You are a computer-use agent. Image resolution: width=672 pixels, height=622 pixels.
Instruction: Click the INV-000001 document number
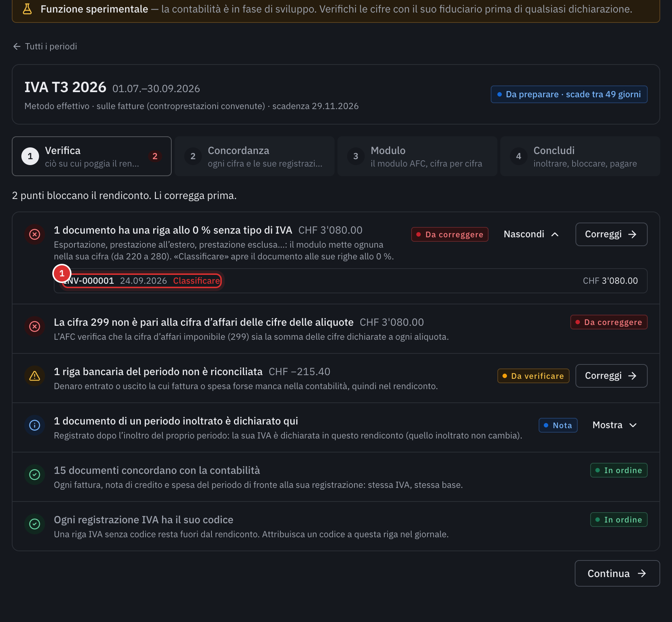point(88,281)
